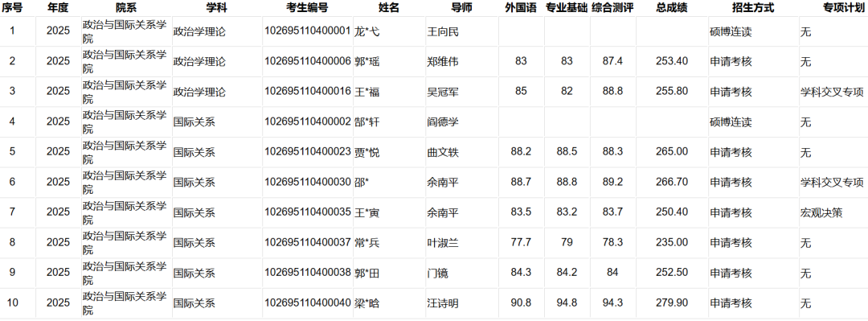The image size is (868, 321).
Task: Click candidate number 10269511040000023
Action: [x=308, y=152]
